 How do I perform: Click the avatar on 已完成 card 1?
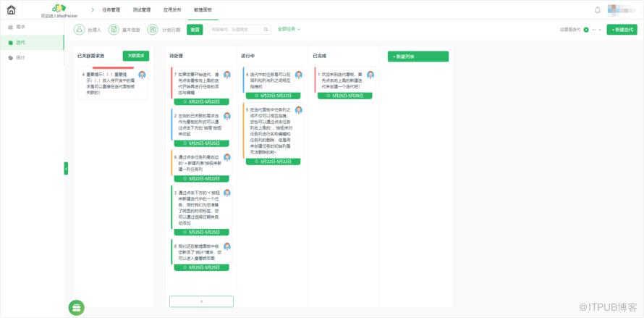click(x=370, y=75)
